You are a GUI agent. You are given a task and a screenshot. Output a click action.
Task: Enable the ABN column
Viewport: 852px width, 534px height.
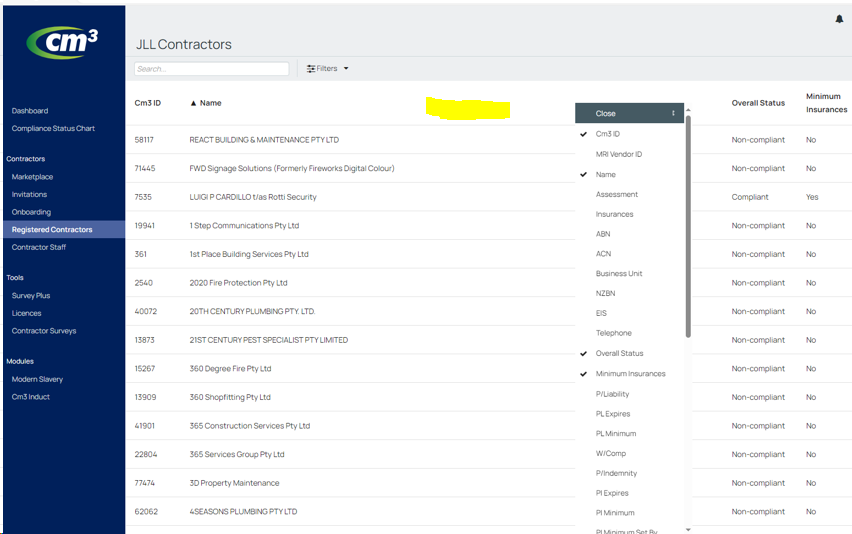[x=603, y=234]
